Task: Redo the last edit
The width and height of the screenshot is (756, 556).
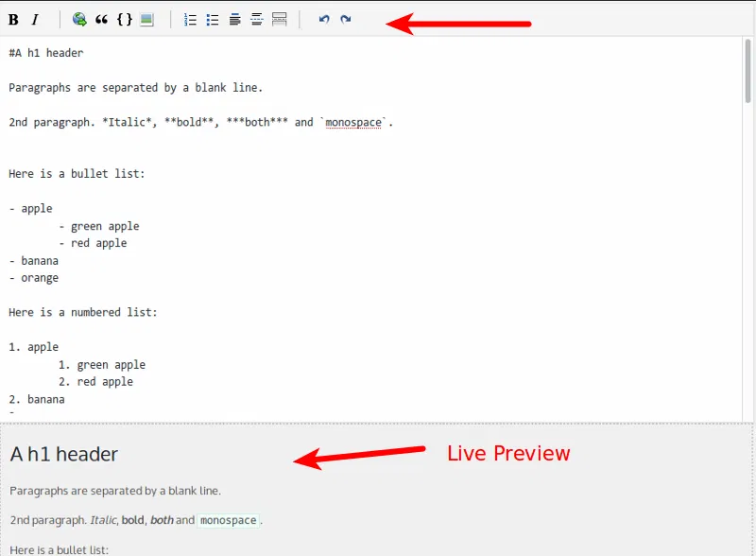Action: pos(346,19)
